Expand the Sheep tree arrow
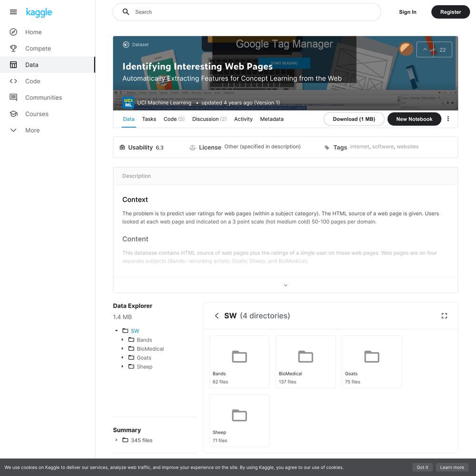 tap(122, 367)
